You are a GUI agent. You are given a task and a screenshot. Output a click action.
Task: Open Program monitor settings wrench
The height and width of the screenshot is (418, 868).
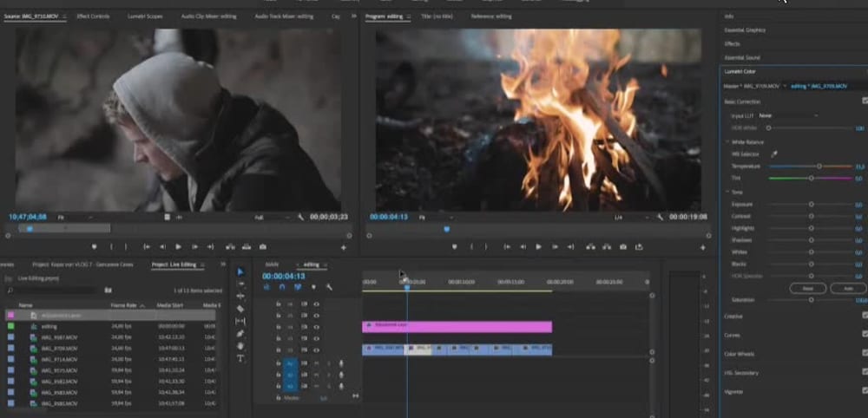[x=660, y=218]
